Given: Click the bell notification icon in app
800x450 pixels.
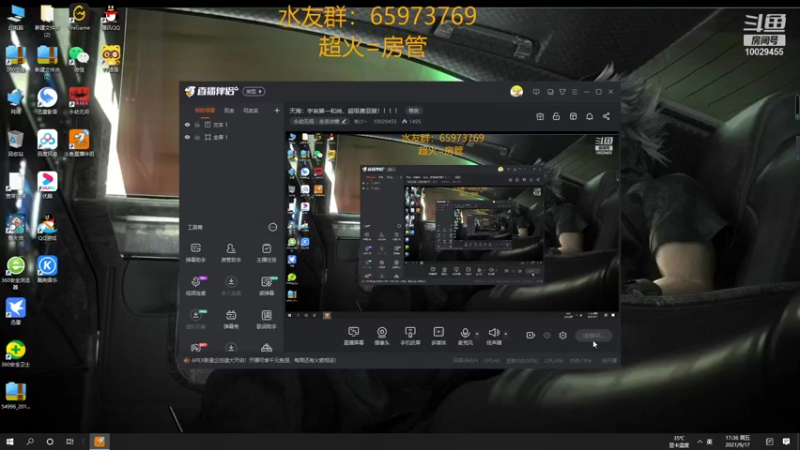Looking at the screenshot, I should coord(589,116).
